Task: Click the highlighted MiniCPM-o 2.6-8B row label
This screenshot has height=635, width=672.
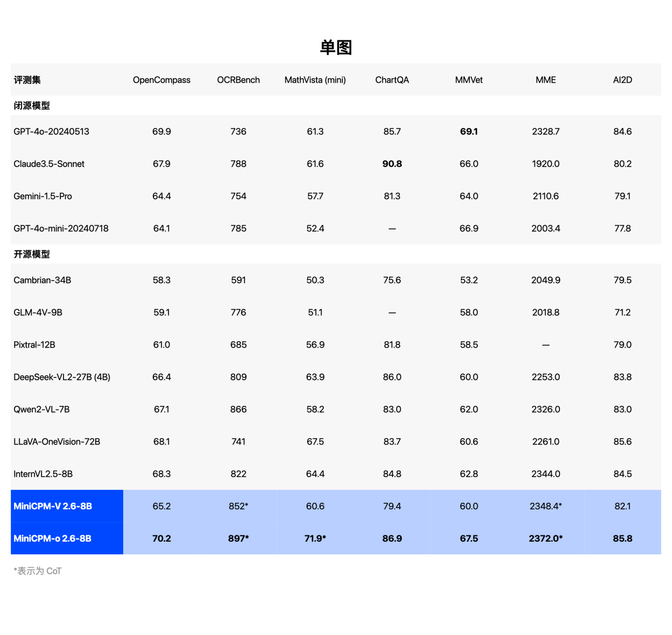Action: tap(52, 538)
